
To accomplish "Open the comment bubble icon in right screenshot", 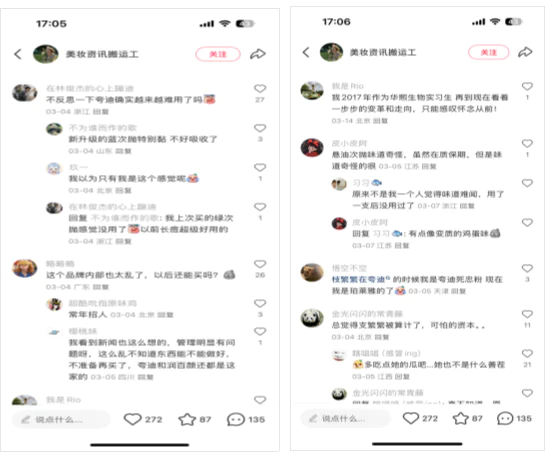I will (505, 418).
